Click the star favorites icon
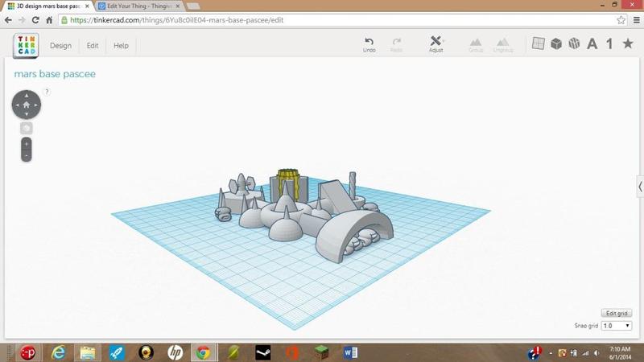This screenshot has width=644, height=362. point(628,44)
